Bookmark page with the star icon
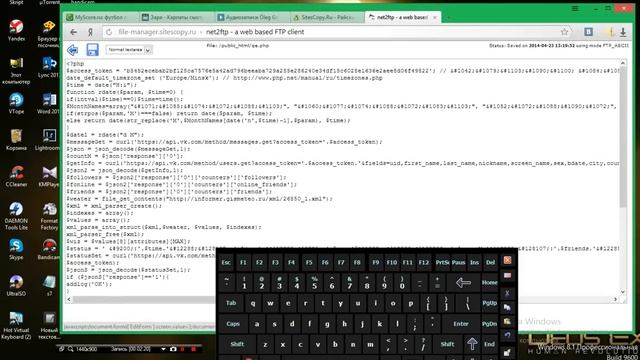 564,32
